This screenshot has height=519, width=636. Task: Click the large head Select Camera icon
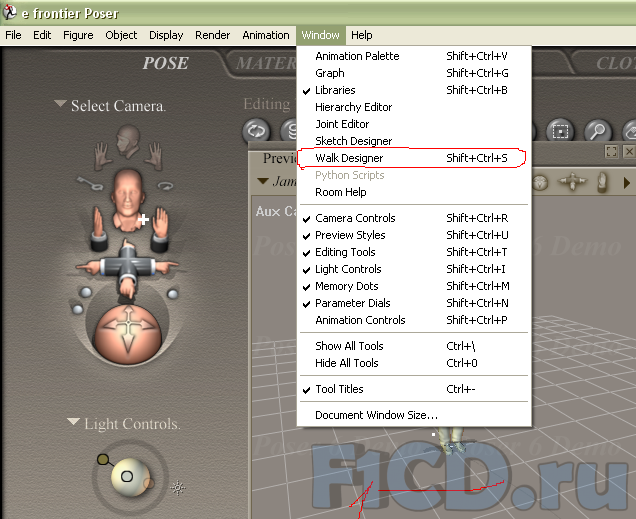[x=127, y=199]
